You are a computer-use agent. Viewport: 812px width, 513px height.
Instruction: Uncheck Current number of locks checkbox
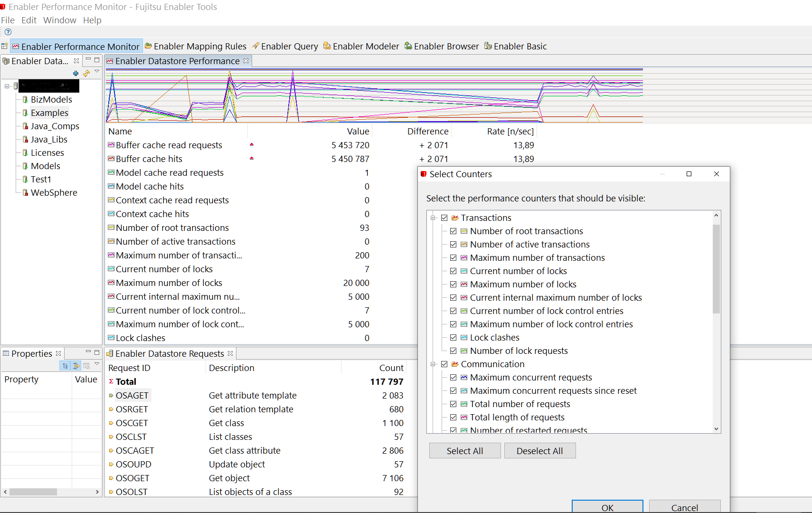(x=453, y=271)
